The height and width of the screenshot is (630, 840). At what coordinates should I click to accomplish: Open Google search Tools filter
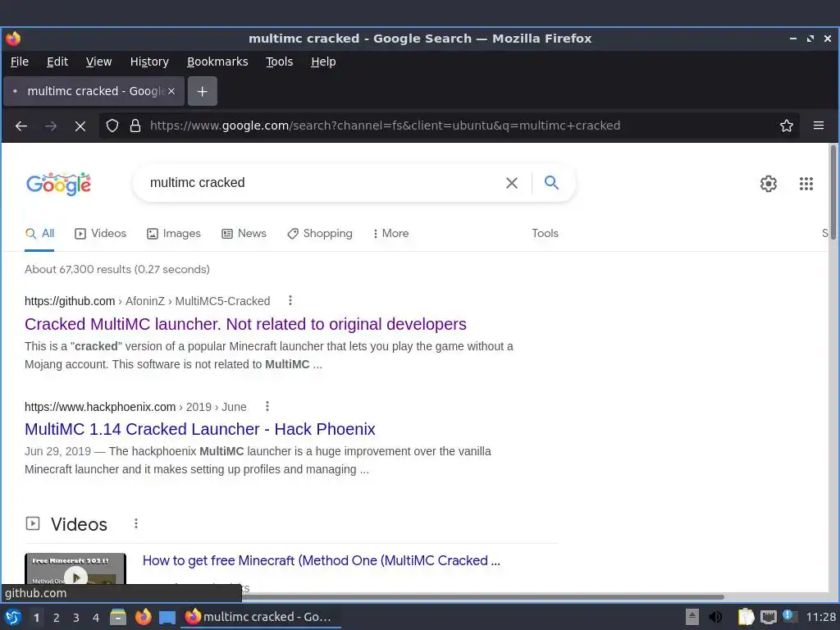coord(545,234)
